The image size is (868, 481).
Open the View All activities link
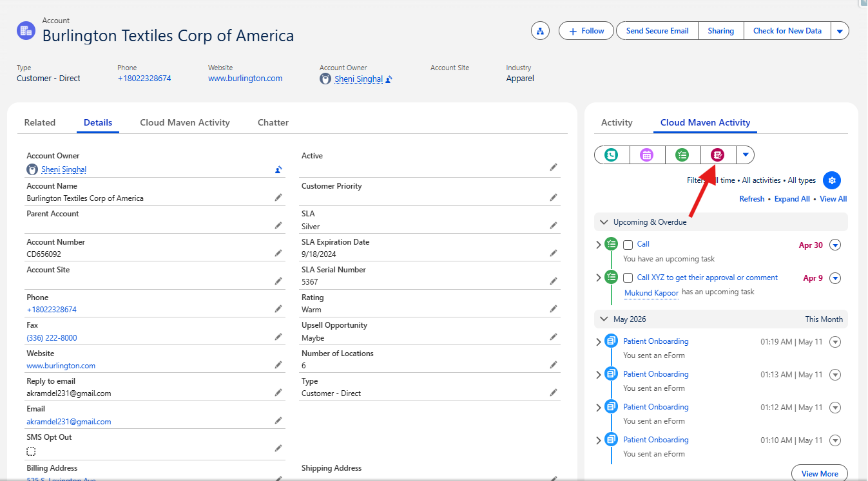pyautogui.click(x=833, y=199)
